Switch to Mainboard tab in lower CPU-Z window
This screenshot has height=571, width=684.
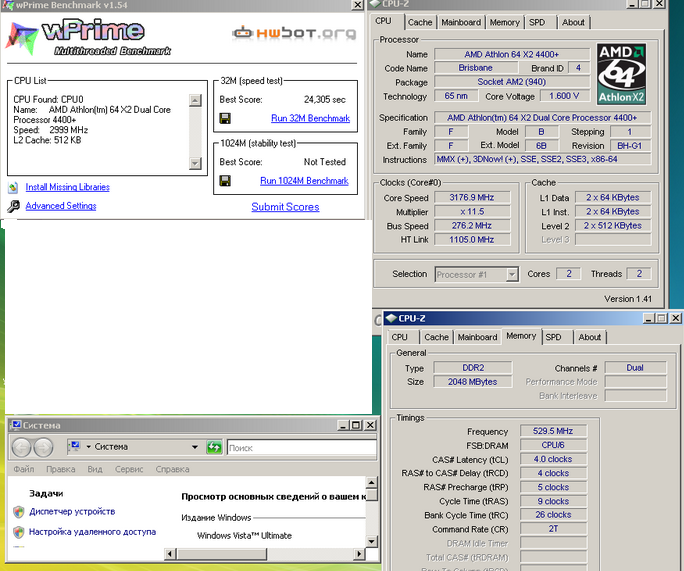[x=478, y=337]
